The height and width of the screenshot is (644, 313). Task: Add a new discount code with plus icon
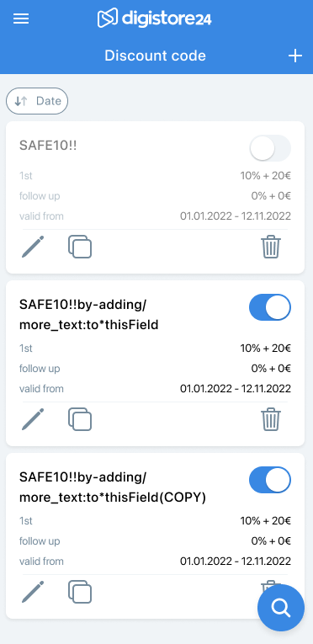coord(295,56)
